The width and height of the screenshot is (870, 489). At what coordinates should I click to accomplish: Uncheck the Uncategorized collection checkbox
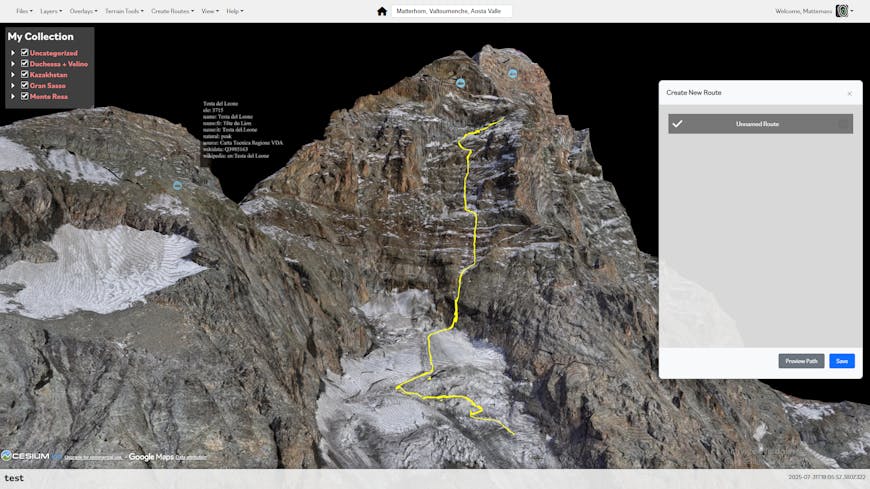click(24, 53)
